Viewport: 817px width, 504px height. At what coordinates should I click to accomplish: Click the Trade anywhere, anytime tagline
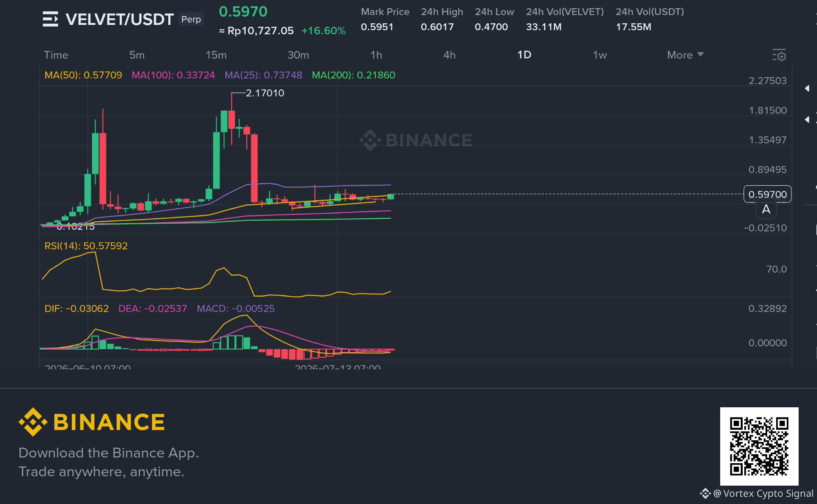[101, 472]
